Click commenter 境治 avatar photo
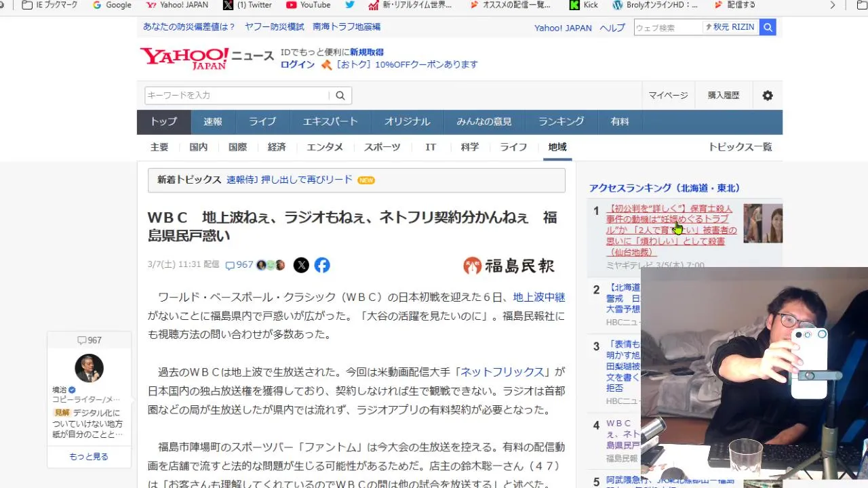868x488 pixels. tap(89, 368)
